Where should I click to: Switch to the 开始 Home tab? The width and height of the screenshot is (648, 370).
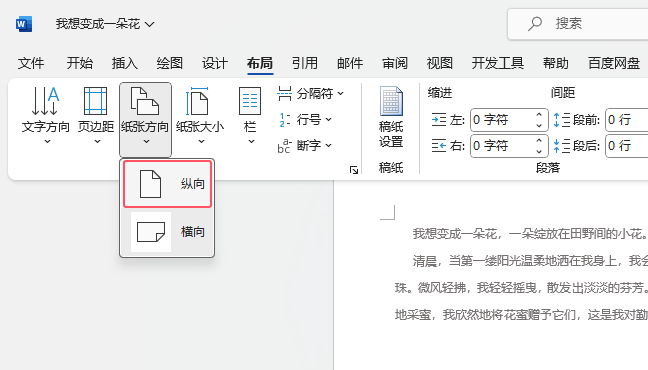[x=80, y=63]
